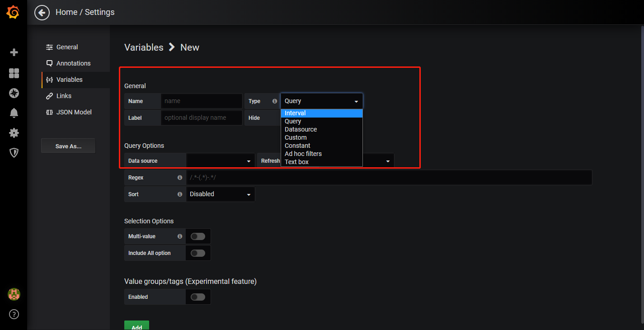Click the green Add button
644x330 pixels.
pos(136,325)
